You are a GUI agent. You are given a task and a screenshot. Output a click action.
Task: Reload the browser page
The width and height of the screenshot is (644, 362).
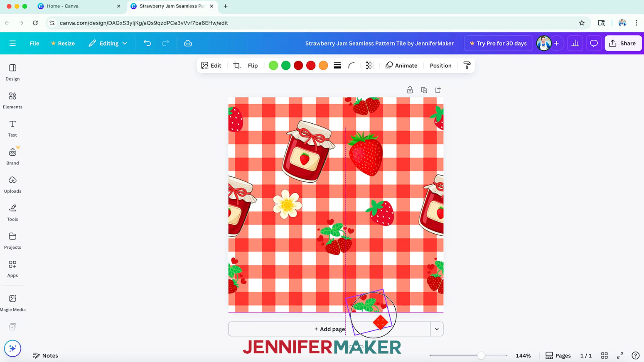tap(35, 23)
